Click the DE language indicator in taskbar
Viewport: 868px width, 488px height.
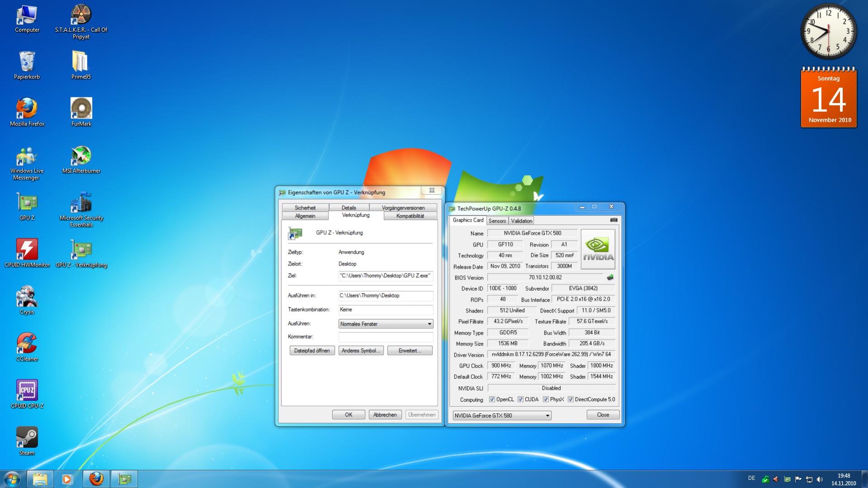[751, 478]
